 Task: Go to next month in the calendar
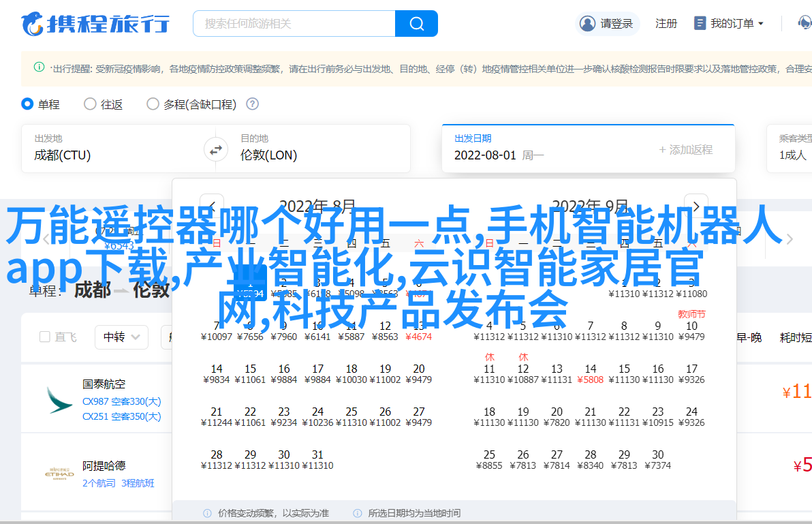coord(696,206)
